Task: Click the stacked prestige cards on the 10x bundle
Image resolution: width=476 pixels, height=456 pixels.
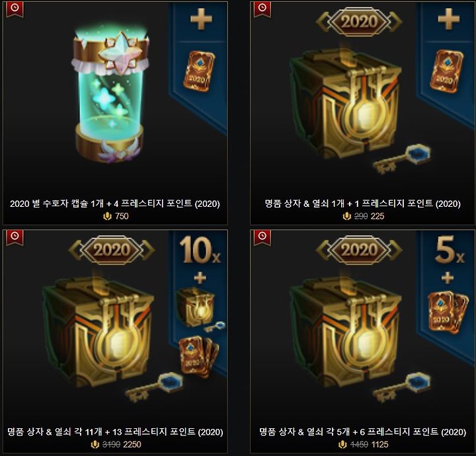Action: pos(199,357)
